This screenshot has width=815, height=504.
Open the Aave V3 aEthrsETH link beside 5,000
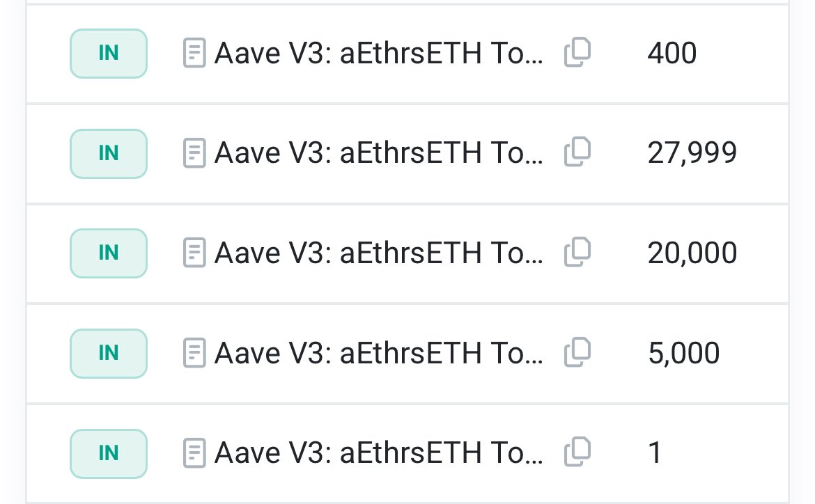coord(378,353)
